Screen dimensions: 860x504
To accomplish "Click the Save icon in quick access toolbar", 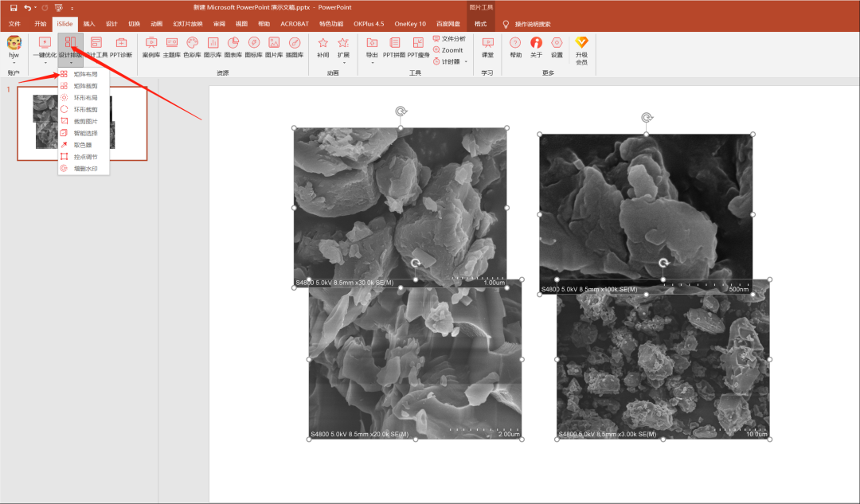I will click(14, 8).
